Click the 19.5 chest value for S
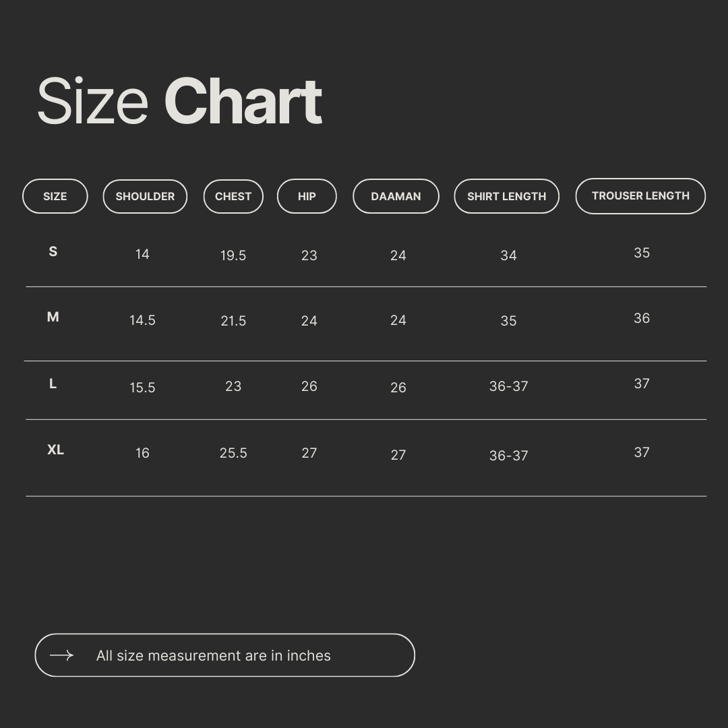Image resolution: width=728 pixels, height=728 pixels. (x=233, y=255)
